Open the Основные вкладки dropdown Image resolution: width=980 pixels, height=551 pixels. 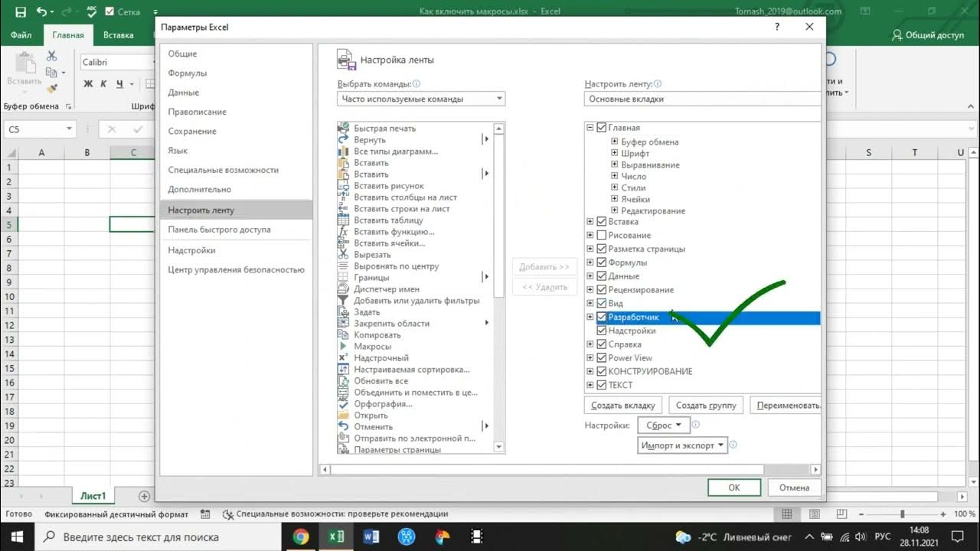pos(702,99)
